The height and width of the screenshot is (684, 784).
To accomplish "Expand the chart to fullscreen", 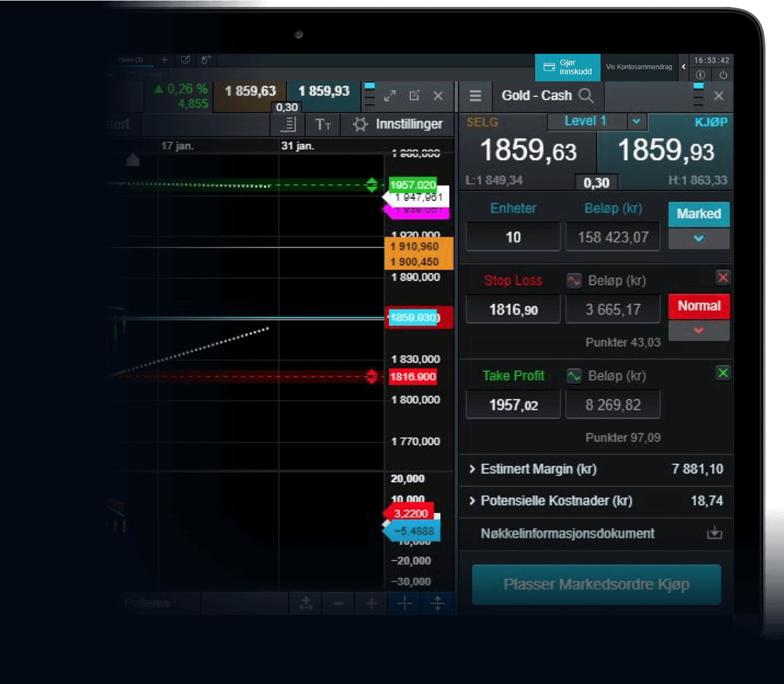I will (x=390, y=96).
